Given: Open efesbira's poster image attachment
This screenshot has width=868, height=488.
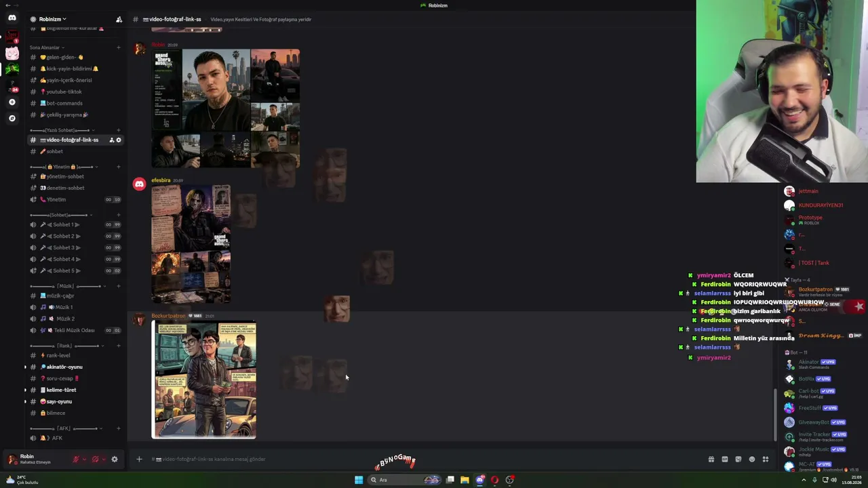Looking at the screenshot, I should [191, 244].
